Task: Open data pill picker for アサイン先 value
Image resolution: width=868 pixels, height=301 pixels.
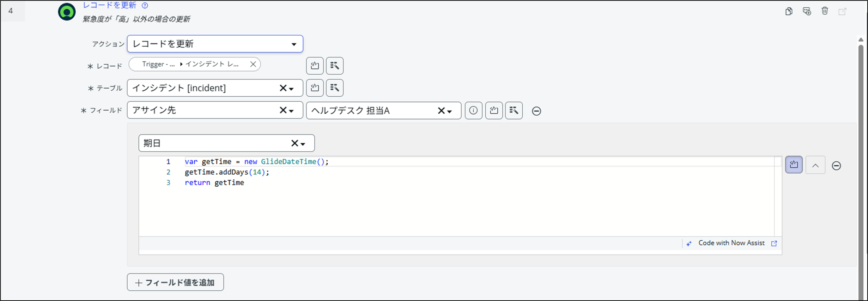Action: (x=514, y=110)
